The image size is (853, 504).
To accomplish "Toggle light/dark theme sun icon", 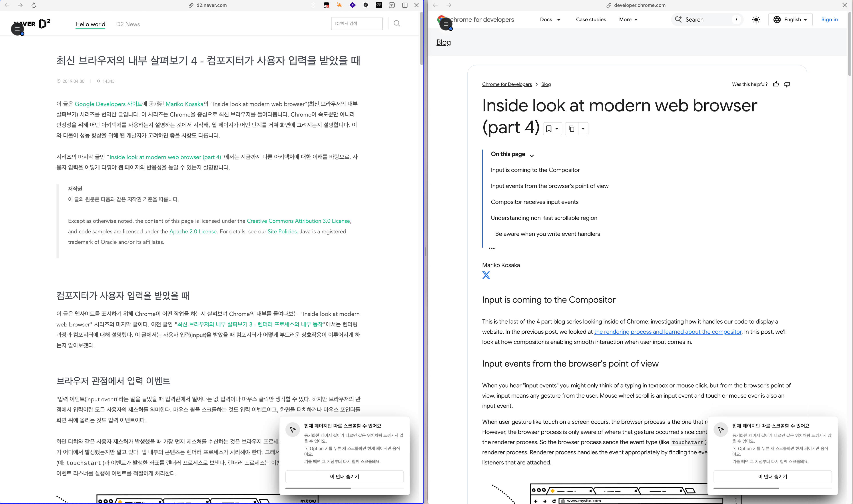I will pos(756,20).
